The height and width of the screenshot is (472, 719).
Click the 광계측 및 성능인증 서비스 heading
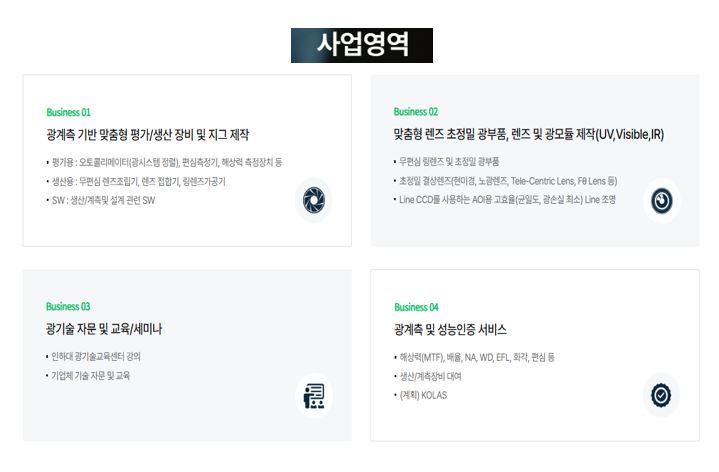pos(450,330)
